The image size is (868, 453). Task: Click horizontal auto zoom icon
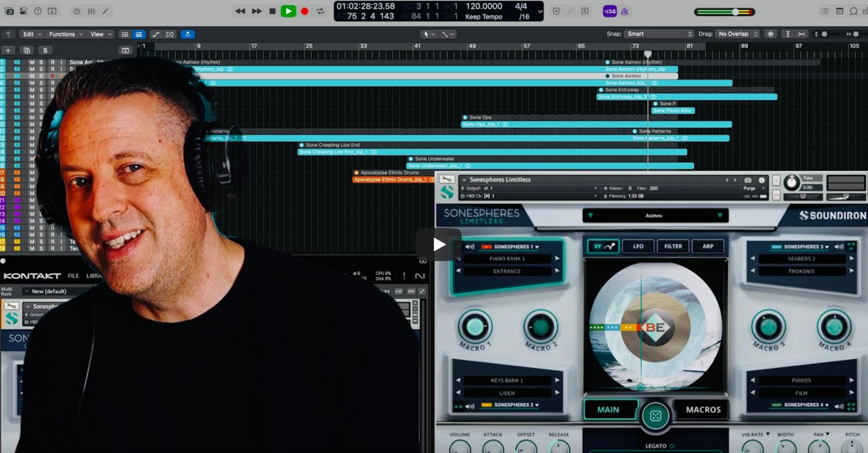click(801, 34)
